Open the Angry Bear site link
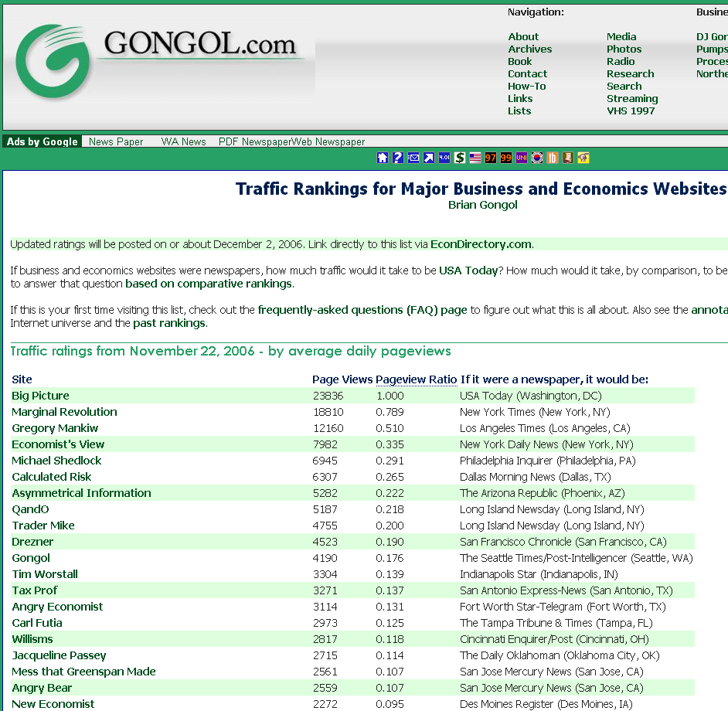 (x=42, y=689)
